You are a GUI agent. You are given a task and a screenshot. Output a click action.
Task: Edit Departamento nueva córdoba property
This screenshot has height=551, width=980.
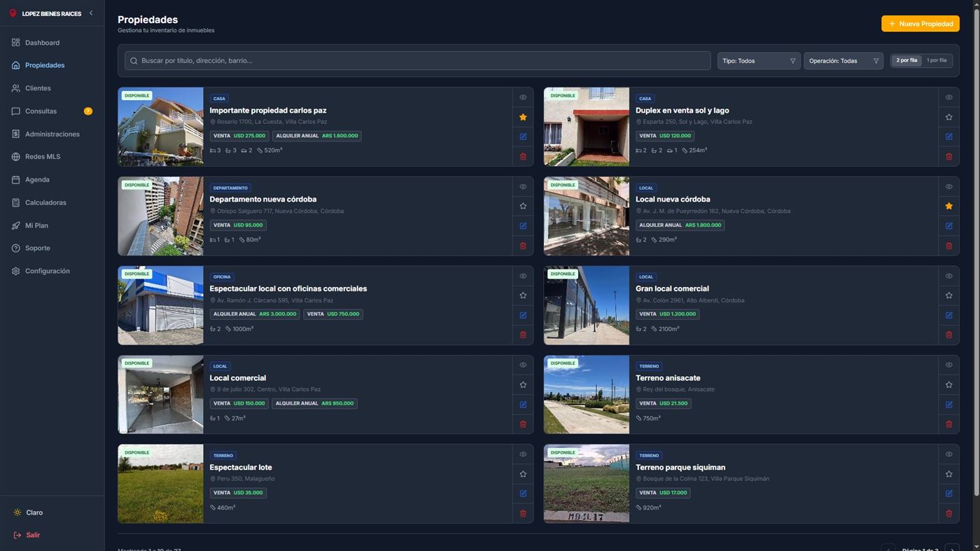pyautogui.click(x=523, y=226)
